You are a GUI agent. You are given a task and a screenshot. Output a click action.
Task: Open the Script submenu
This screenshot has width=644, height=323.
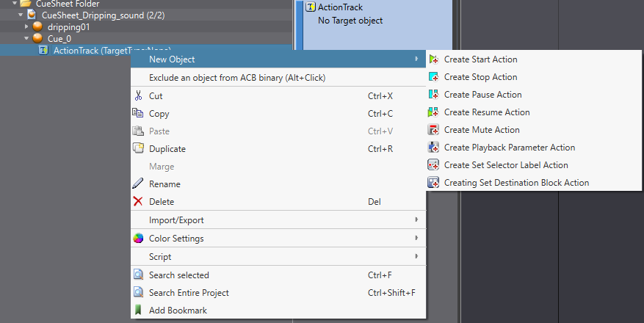[x=160, y=257]
